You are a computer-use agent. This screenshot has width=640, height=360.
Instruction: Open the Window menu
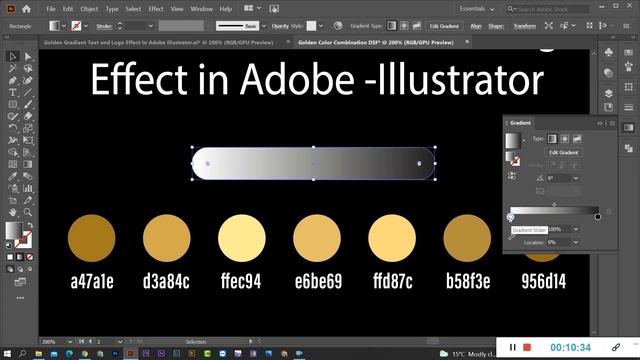(x=201, y=9)
